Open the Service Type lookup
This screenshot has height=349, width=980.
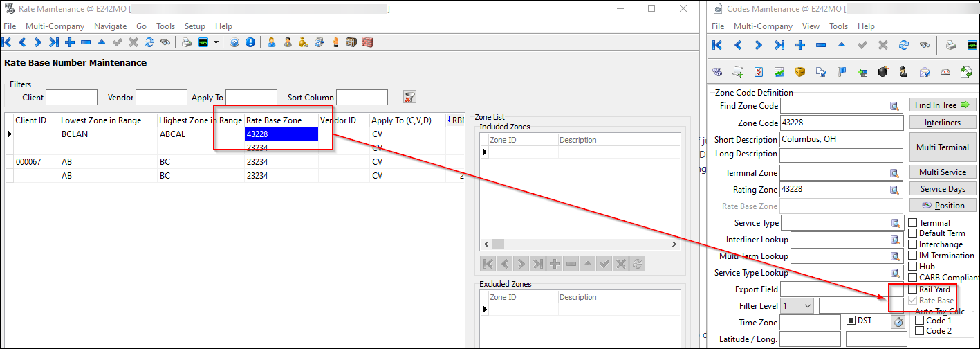click(x=895, y=223)
